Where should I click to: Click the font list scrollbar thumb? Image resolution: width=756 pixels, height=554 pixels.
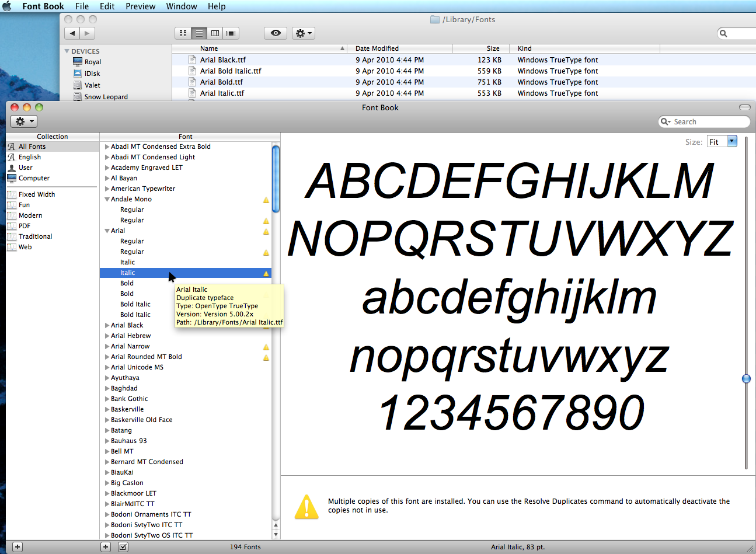[x=276, y=179]
